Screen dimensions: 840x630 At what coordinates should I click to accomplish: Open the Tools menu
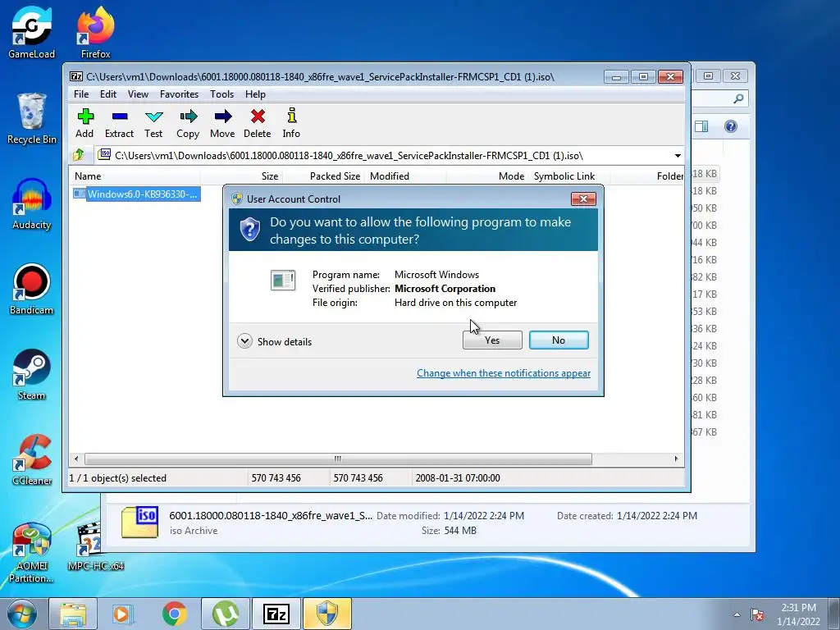221,94
